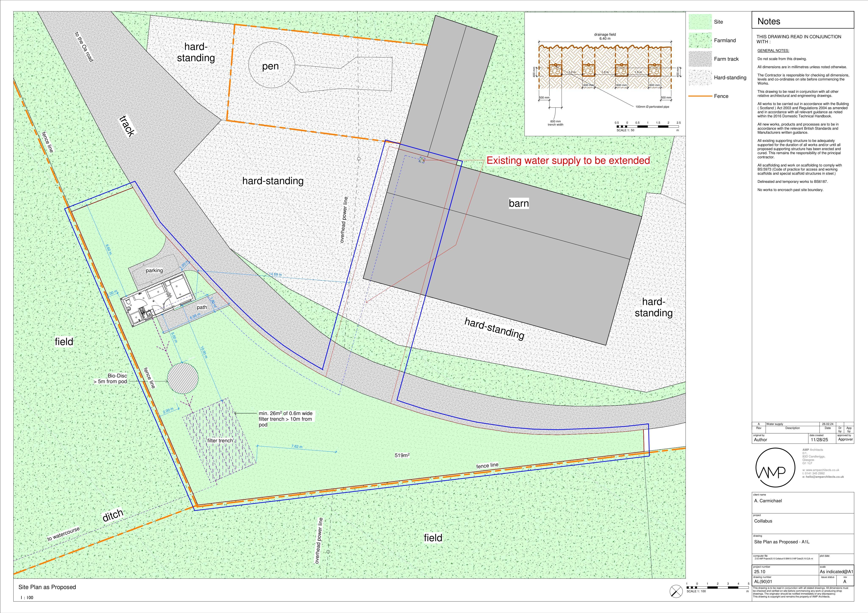Click the Site legend color swatch

[x=700, y=22]
